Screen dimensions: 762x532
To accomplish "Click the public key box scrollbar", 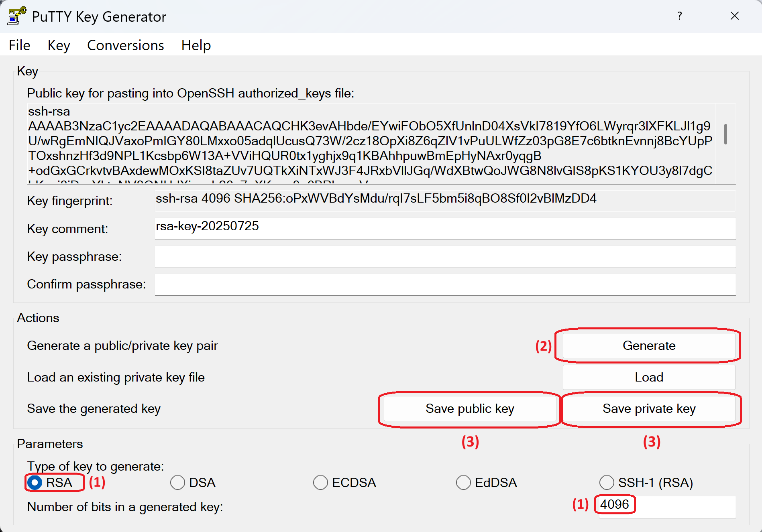I will coord(725,134).
